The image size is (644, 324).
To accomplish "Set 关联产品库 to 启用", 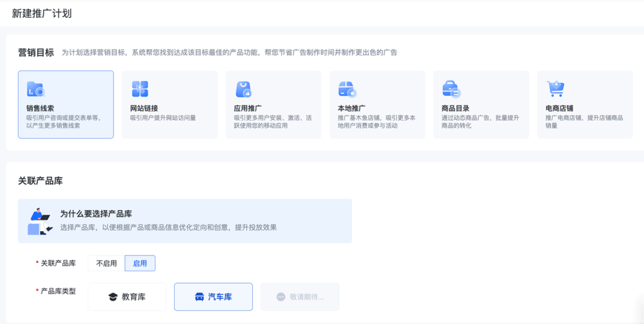I will coord(140,263).
